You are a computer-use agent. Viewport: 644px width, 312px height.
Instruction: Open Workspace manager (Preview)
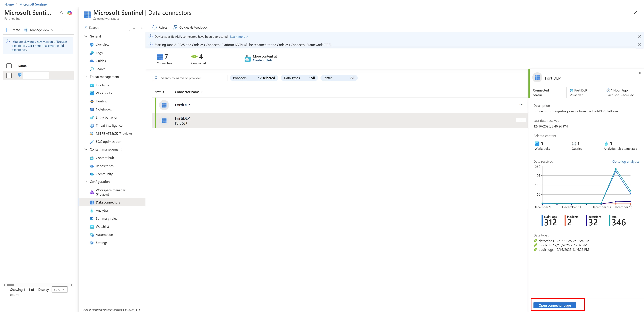pyautogui.click(x=110, y=192)
